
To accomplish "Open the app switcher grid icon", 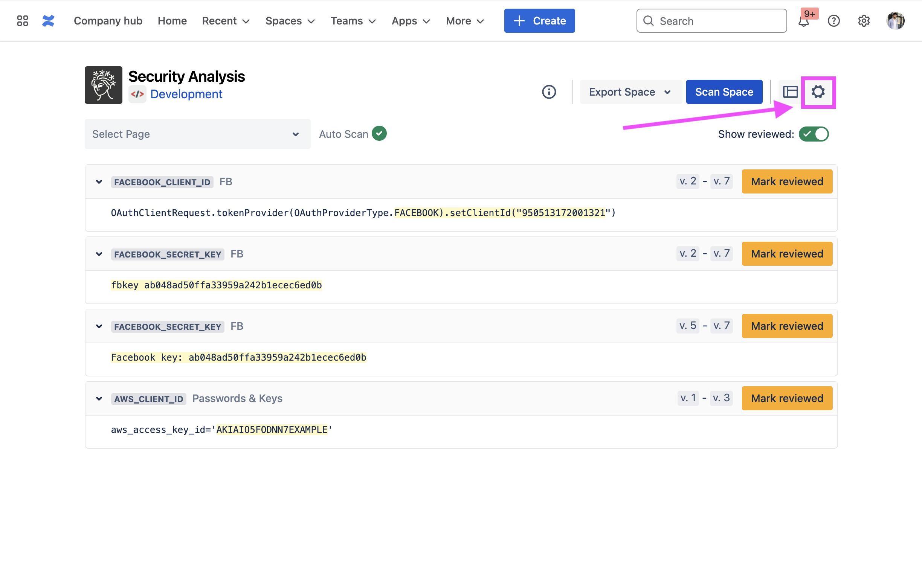I will pyautogui.click(x=23, y=21).
